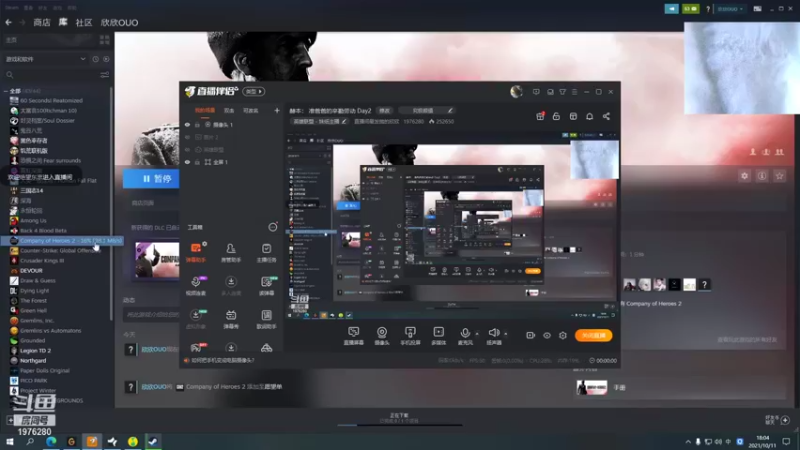The image size is (800, 450).
Task: Click the unlock padlock icon in the stream header
Action: 556,116
